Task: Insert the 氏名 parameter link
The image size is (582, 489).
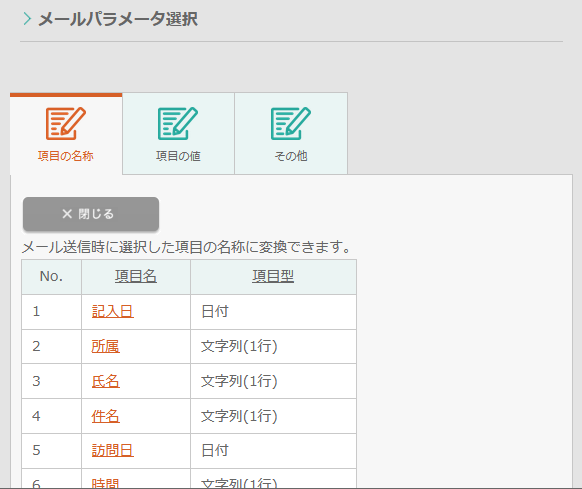Action: (x=105, y=381)
